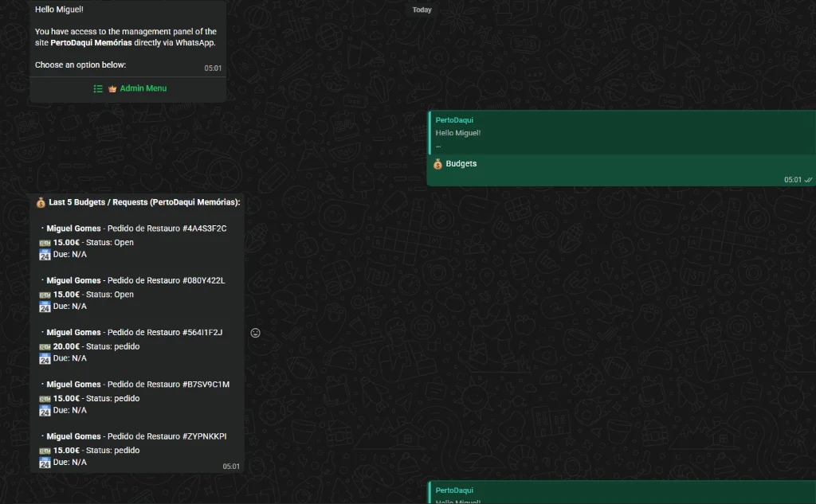816x504 pixels.
Task: Click the calendar icon under order #4A4S3F2C
Action: click(x=45, y=254)
